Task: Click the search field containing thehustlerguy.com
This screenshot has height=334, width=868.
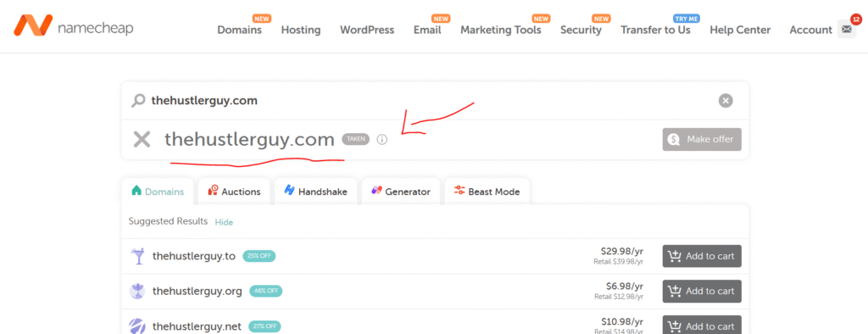Action: 435,101
